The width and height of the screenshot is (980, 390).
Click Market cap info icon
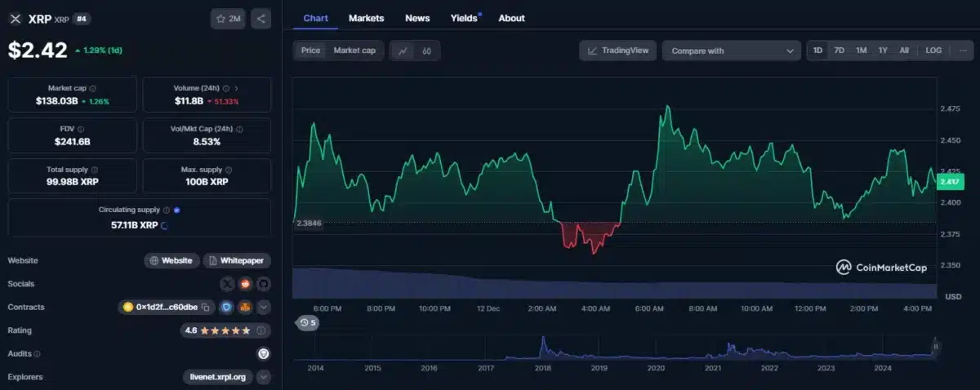click(92, 88)
